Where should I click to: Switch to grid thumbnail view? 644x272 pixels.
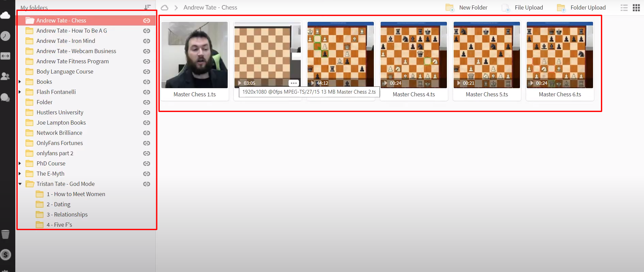636,7
